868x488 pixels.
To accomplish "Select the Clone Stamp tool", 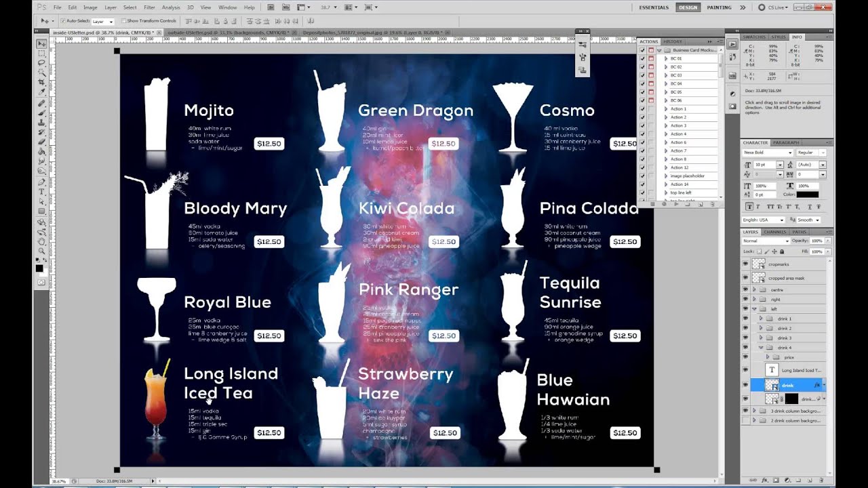I will (x=42, y=123).
